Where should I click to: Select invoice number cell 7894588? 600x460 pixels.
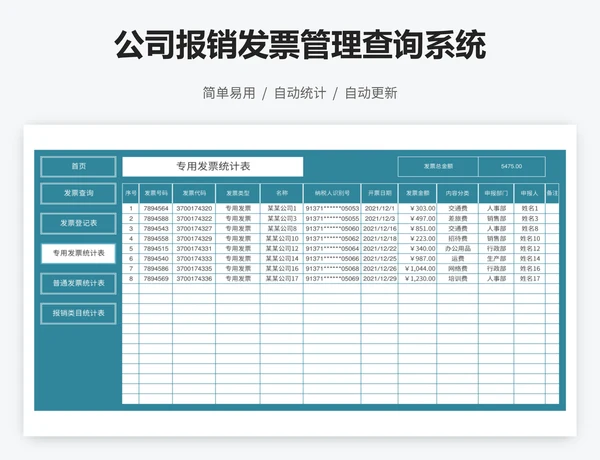pyautogui.click(x=156, y=219)
